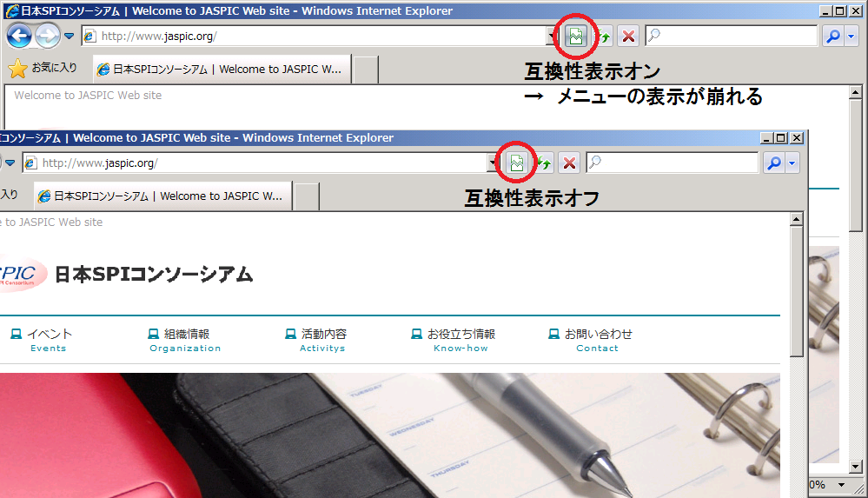
Task: Toggle Compatibility View button in front window
Action: coord(516,163)
